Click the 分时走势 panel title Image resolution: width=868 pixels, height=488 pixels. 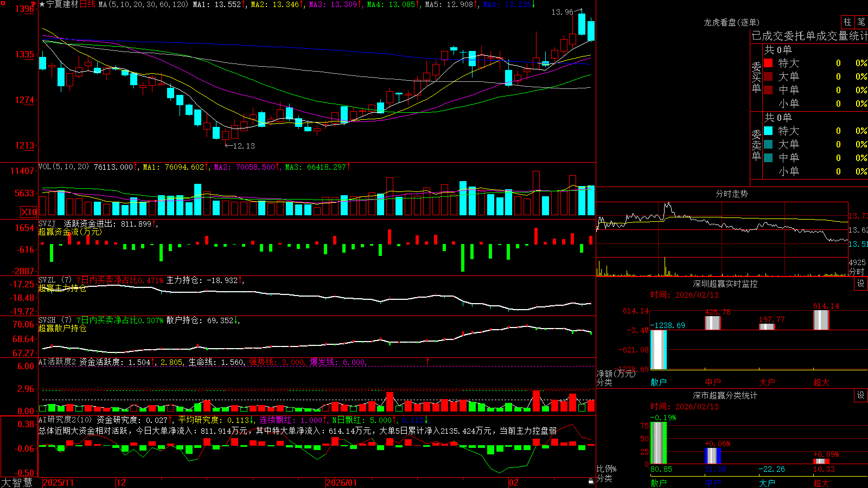pyautogui.click(x=732, y=194)
